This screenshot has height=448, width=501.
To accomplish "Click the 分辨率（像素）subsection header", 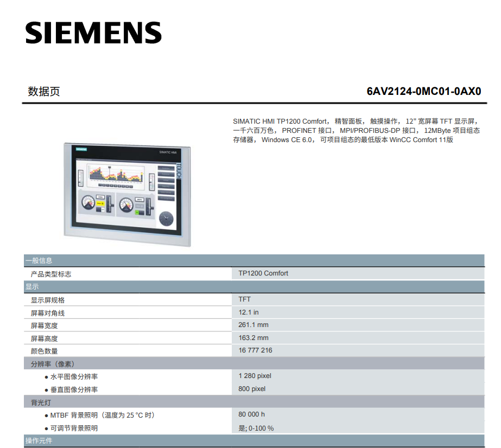I will point(53,364).
